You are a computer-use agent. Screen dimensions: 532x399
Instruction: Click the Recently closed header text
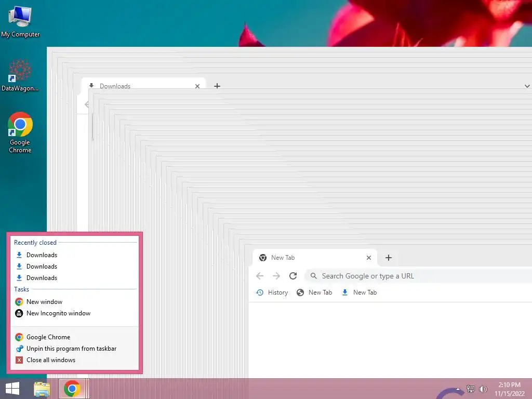35,243
